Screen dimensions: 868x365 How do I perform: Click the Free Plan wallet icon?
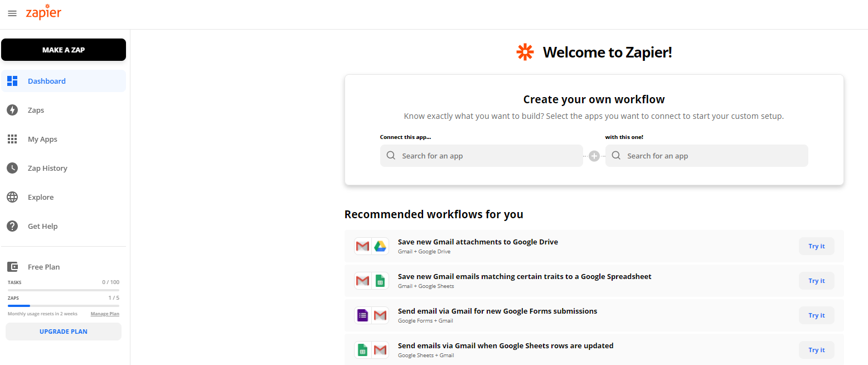click(12, 266)
